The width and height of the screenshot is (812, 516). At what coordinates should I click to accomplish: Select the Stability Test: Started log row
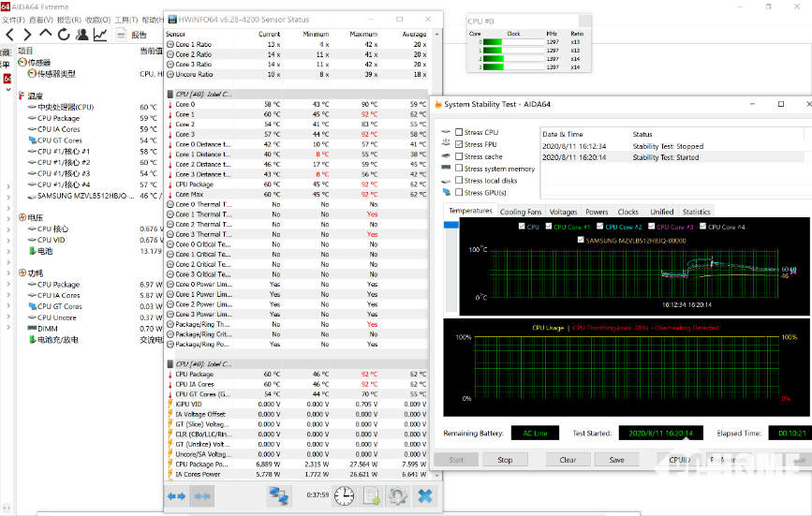point(672,157)
